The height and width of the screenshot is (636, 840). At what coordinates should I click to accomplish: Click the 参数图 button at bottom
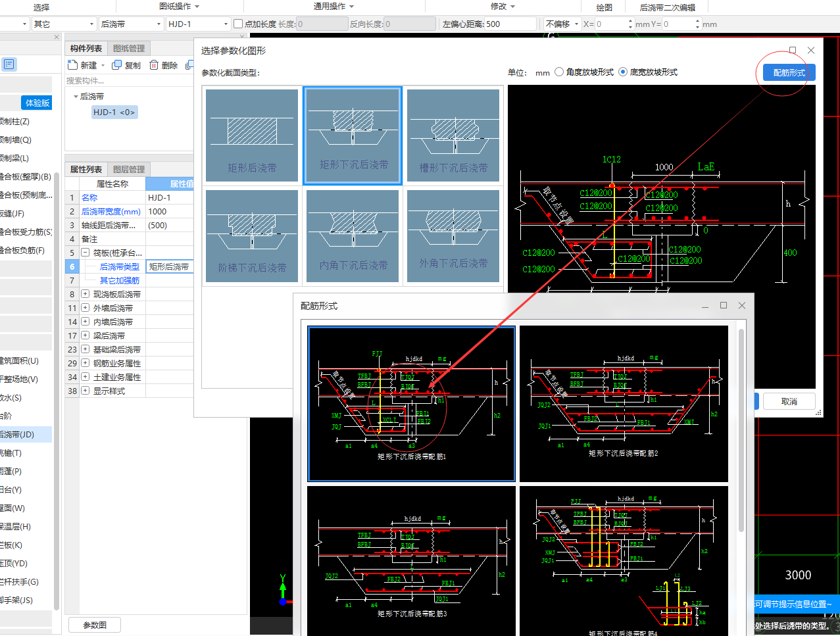[95, 625]
